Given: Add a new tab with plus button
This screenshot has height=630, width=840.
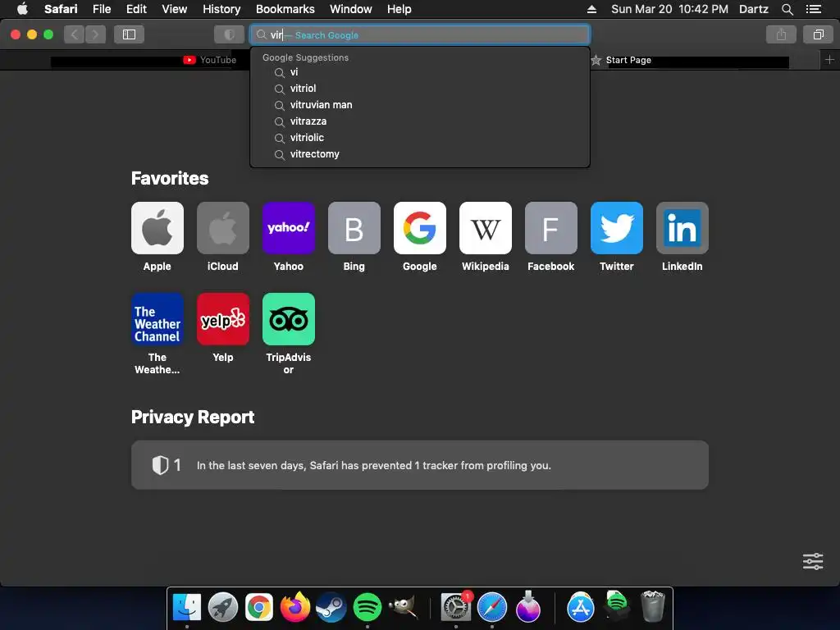Looking at the screenshot, I should point(829,59).
